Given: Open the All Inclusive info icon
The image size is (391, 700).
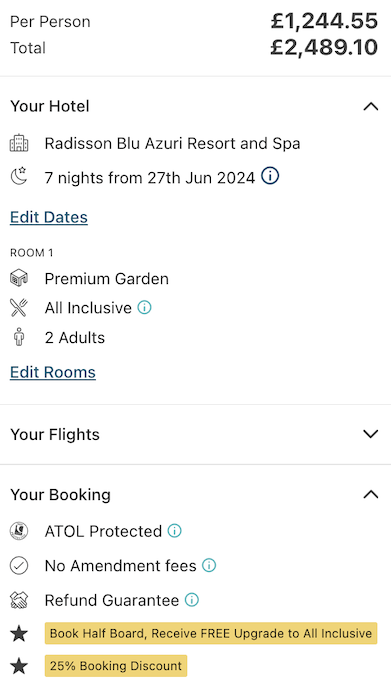Looking at the screenshot, I should point(144,307).
